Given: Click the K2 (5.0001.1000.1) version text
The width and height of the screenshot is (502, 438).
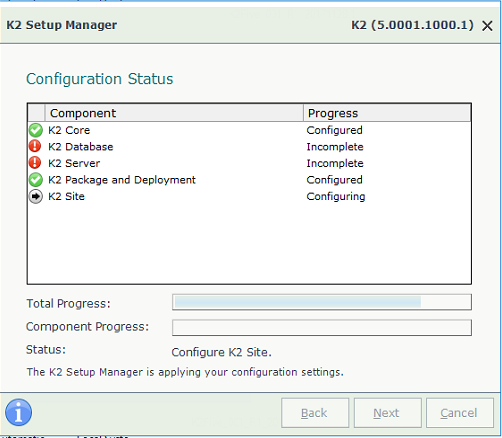Looking at the screenshot, I should 412,25.
